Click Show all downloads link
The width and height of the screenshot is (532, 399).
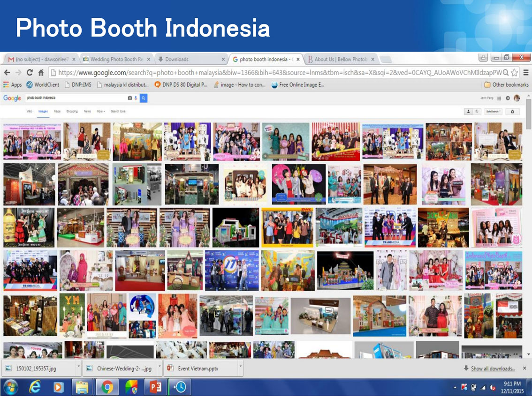pyautogui.click(x=493, y=369)
